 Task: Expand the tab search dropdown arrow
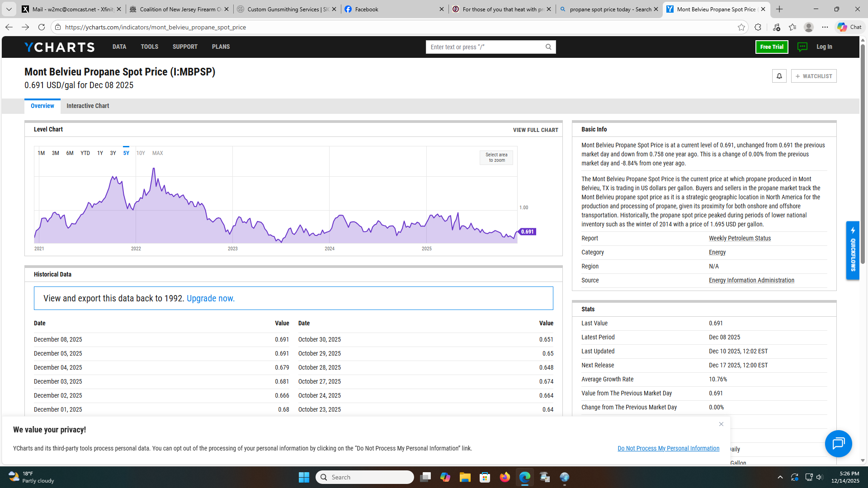tap(9, 9)
